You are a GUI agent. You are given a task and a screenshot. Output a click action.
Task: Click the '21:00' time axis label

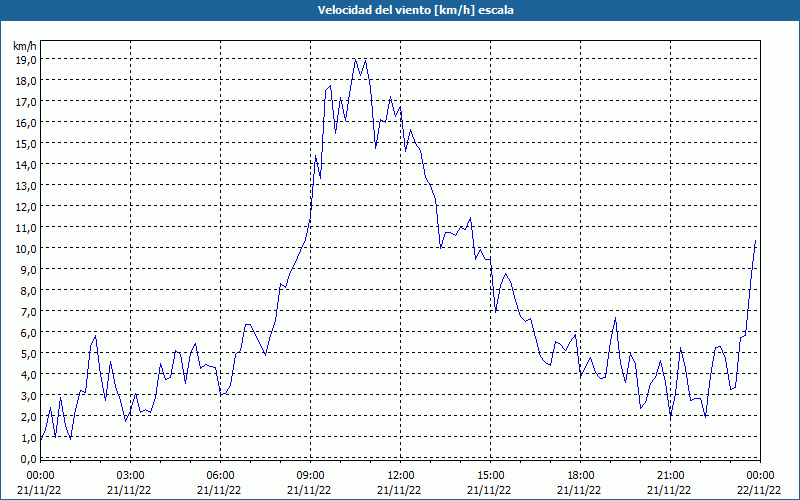(670, 476)
